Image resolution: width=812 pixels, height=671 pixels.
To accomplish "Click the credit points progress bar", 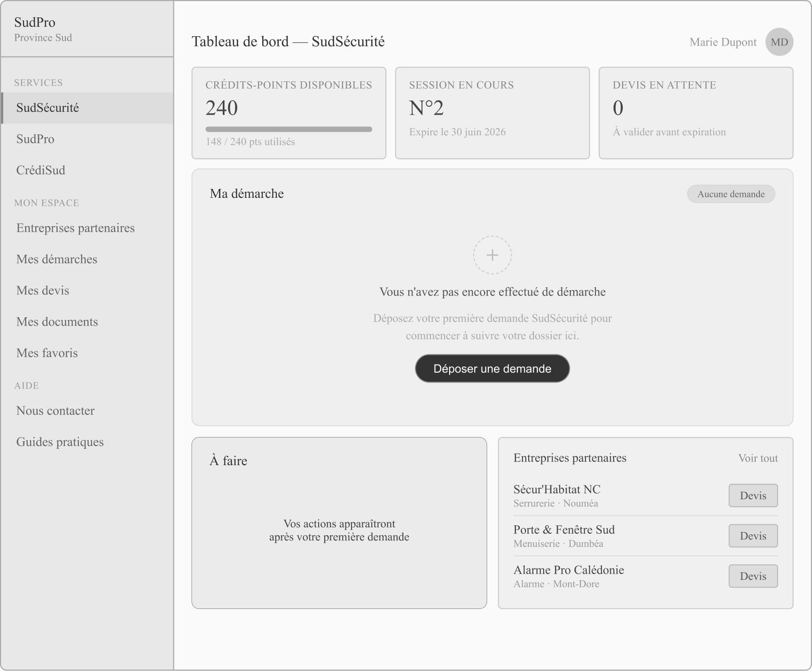I will coord(289,129).
